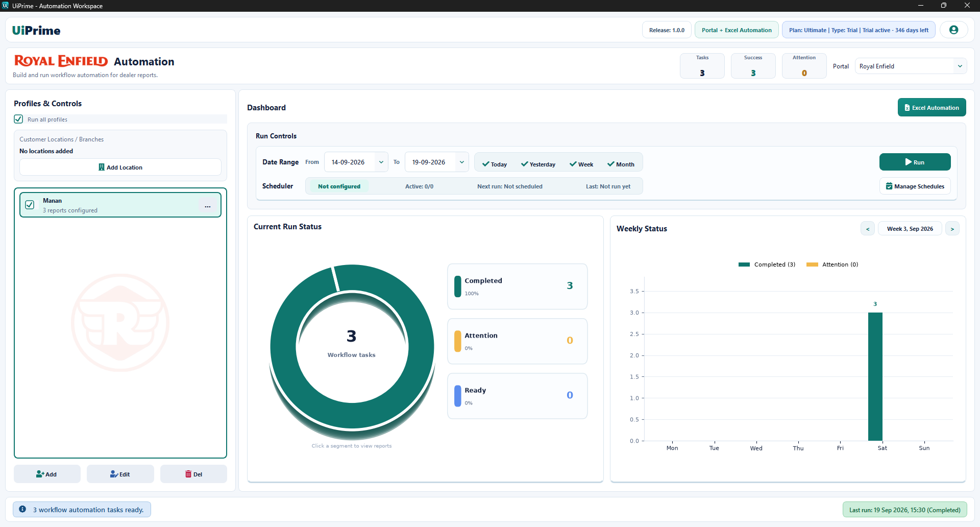Click the Portal + Excel Automation badge
The image size is (980, 527).
point(737,30)
